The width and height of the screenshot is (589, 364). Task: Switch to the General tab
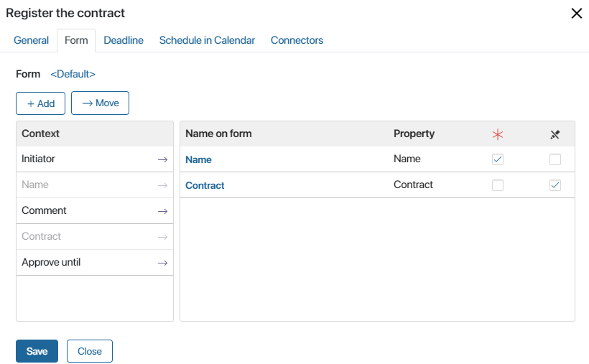[x=31, y=40]
